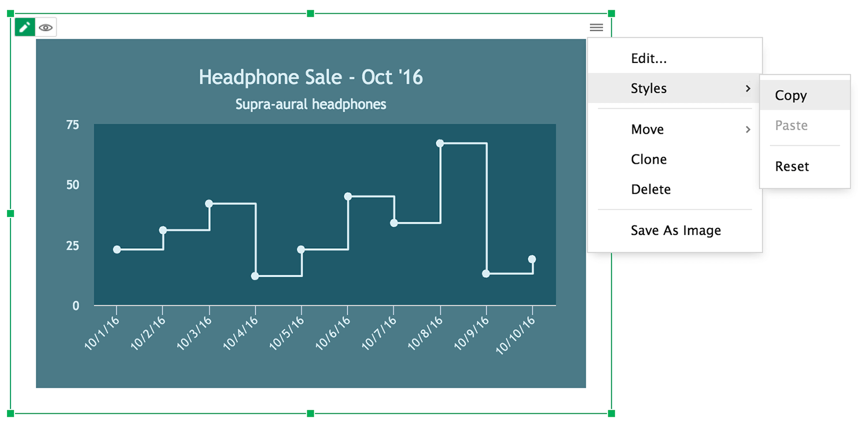Open the hamburger chart menu icon
The width and height of the screenshot is (868, 427).
tap(597, 27)
